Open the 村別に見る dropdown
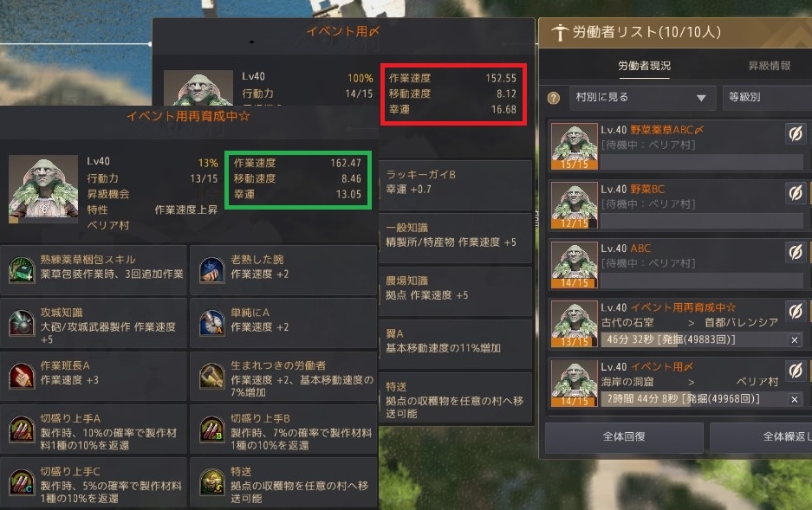The height and width of the screenshot is (510, 812). click(x=643, y=97)
